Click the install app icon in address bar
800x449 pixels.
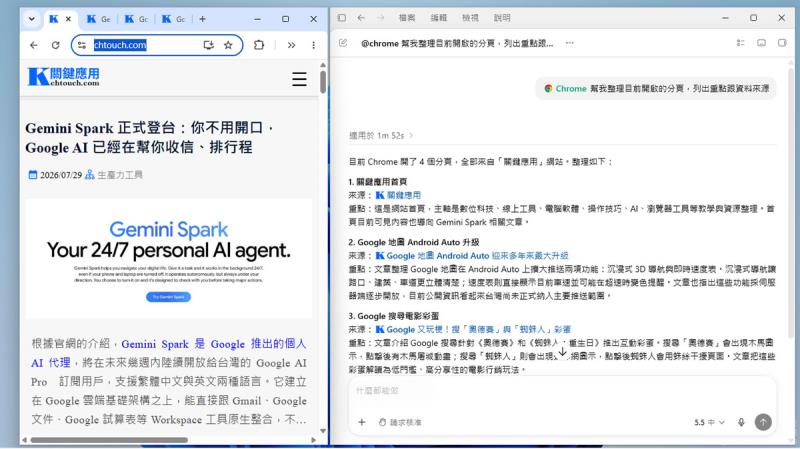click(x=208, y=45)
